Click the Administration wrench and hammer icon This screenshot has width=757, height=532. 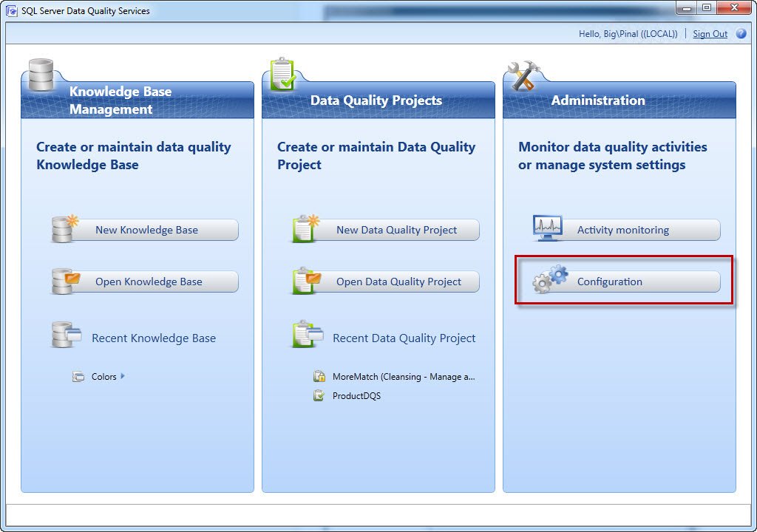[524, 76]
